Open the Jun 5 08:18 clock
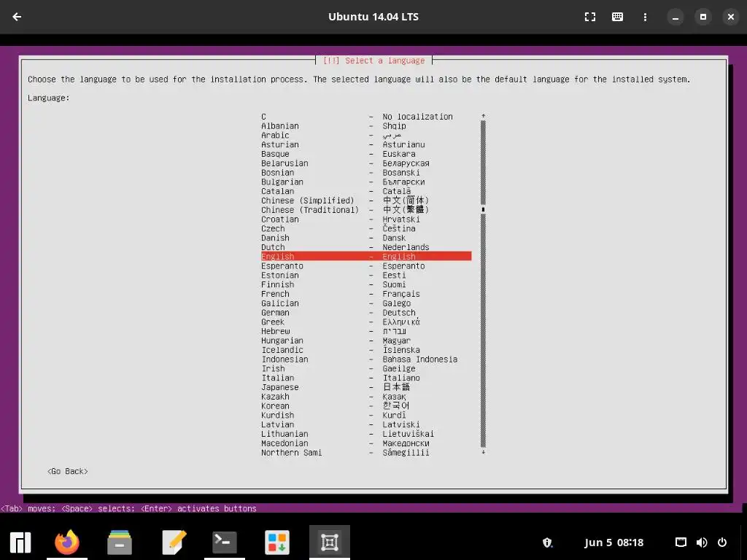747x560 pixels. [x=614, y=542]
